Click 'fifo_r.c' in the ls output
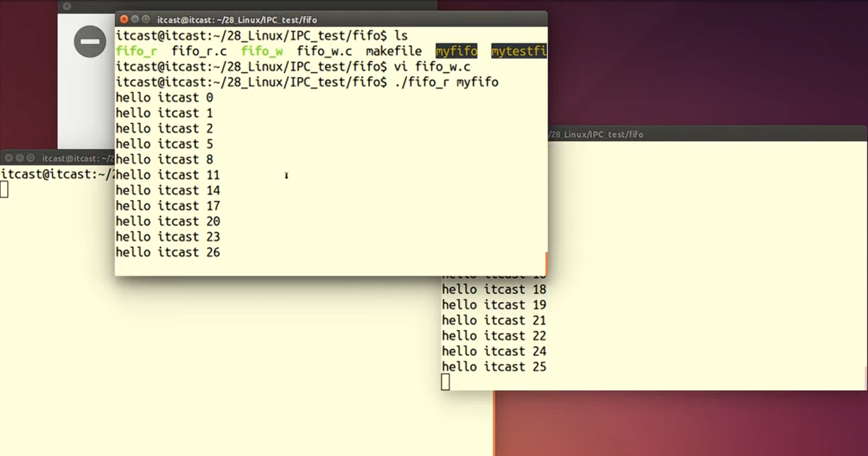Screen dimensions: 868x456 tap(199, 51)
